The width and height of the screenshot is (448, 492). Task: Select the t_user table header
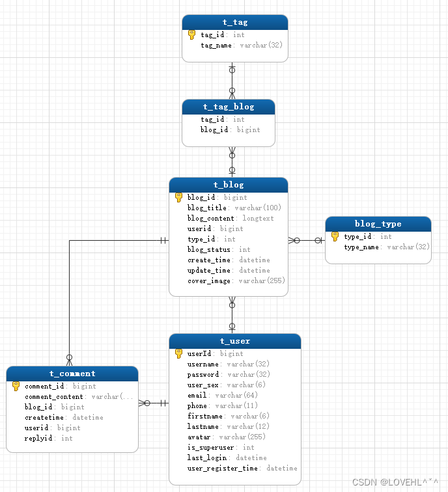tap(235, 341)
